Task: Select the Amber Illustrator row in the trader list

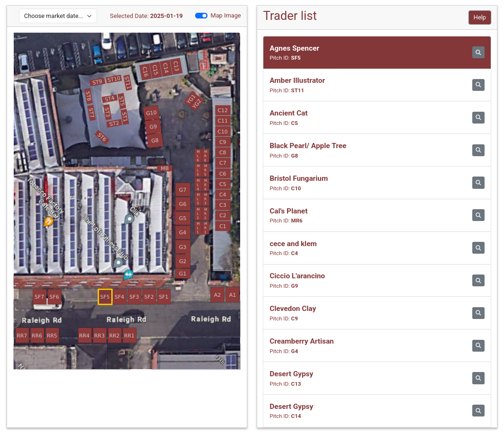Action: coord(355,85)
